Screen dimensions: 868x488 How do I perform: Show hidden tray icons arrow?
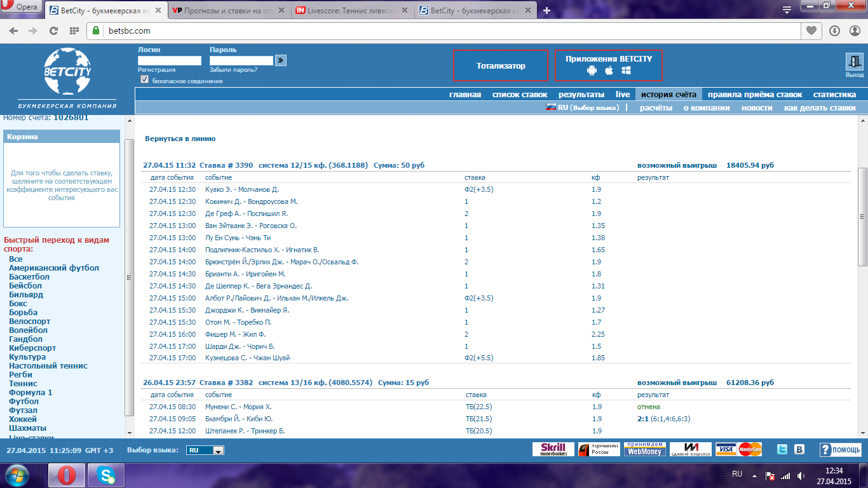(754, 475)
